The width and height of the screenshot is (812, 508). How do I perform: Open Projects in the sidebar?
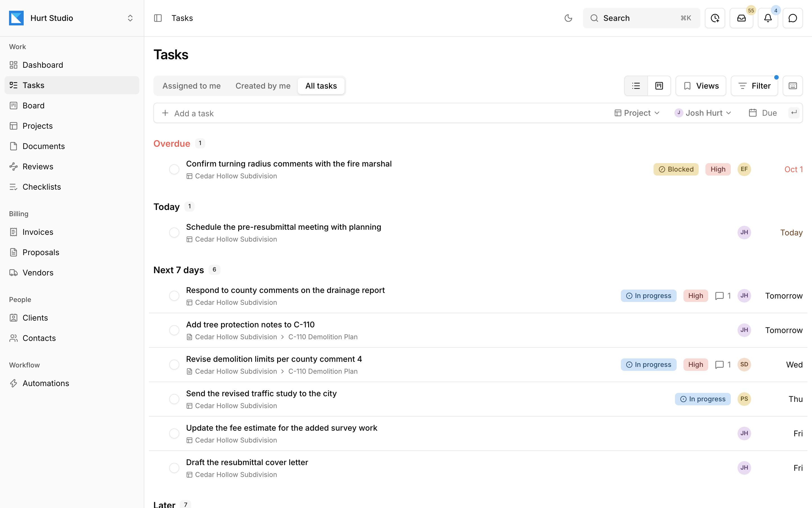tap(72, 126)
